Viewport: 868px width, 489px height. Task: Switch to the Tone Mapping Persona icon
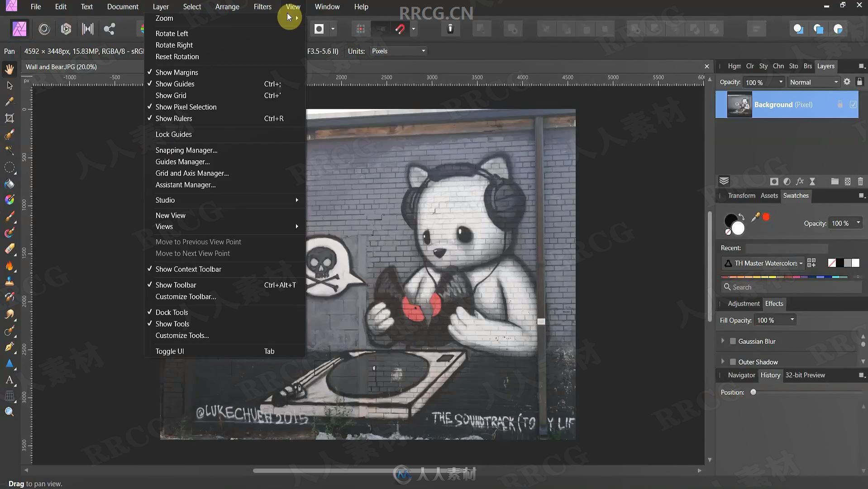coord(88,29)
